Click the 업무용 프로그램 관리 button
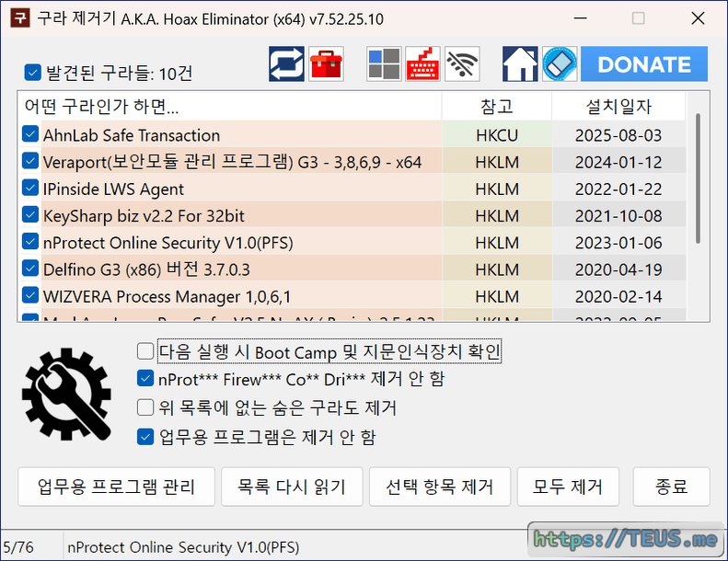The height and width of the screenshot is (561, 728). 116,487
